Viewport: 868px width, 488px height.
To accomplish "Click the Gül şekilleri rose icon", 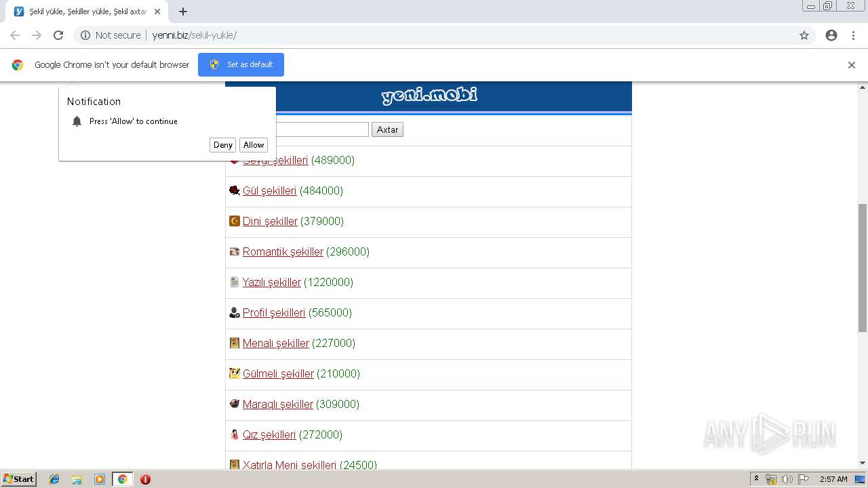I will click(x=235, y=190).
